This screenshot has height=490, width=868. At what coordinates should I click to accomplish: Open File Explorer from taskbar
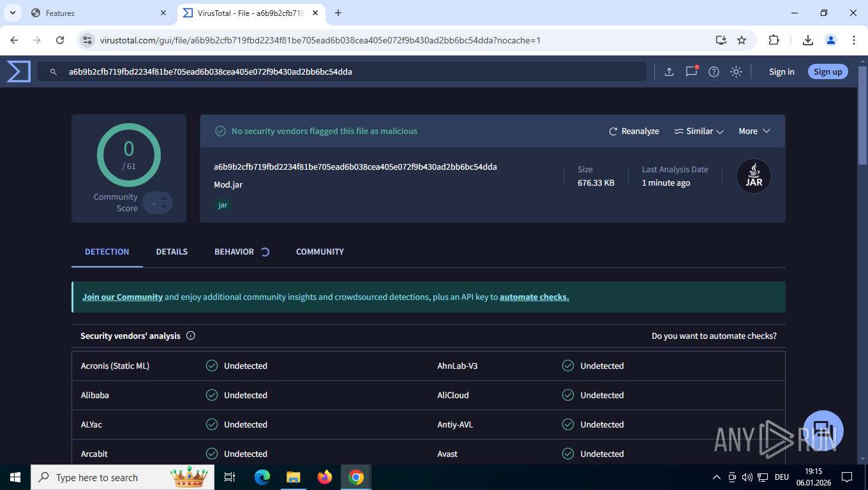[293, 477]
